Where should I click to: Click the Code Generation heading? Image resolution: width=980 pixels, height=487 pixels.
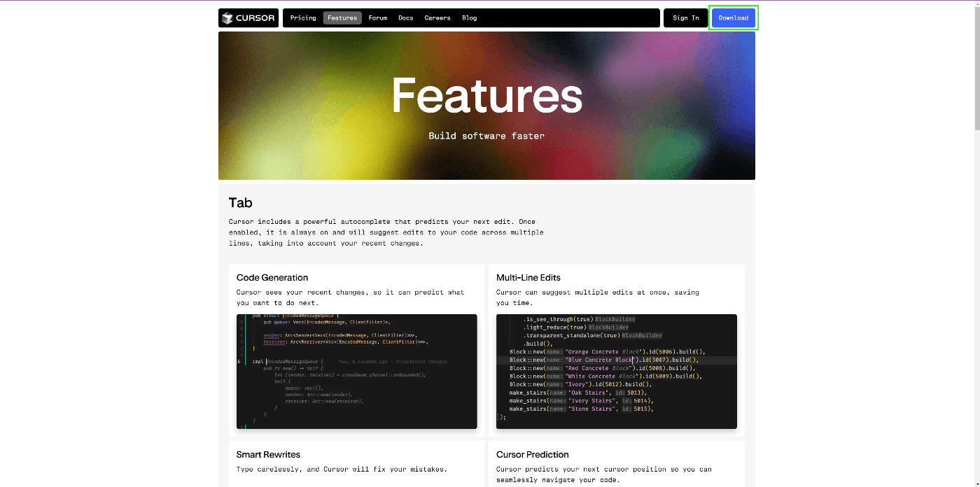point(272,278)
